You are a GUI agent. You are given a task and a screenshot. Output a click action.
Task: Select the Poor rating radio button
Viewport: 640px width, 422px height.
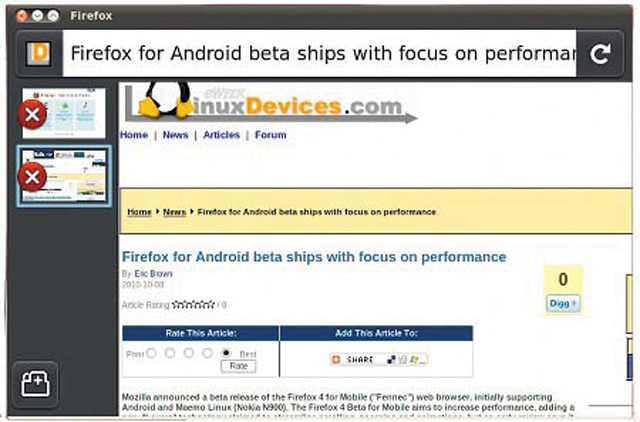pos(151,353)
